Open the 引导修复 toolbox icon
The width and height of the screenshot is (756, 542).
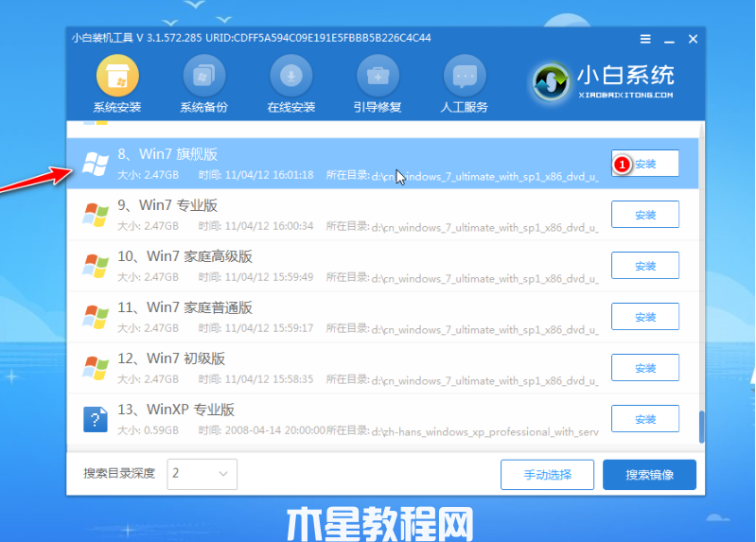coord(378,76)
